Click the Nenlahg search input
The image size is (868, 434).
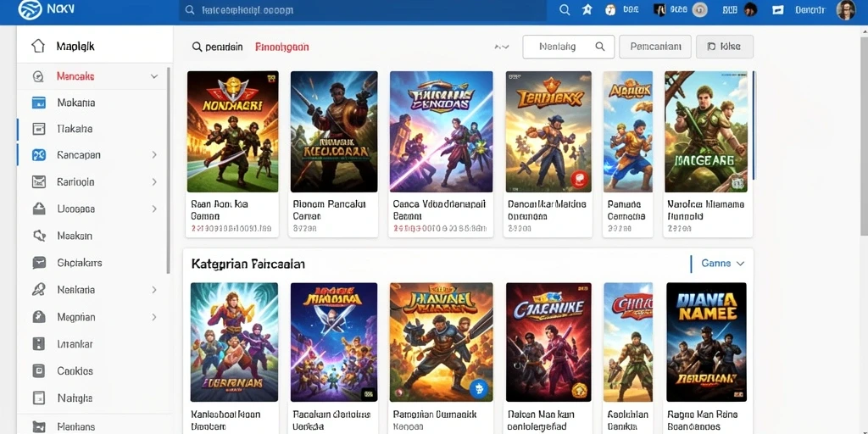coord(569,47)
